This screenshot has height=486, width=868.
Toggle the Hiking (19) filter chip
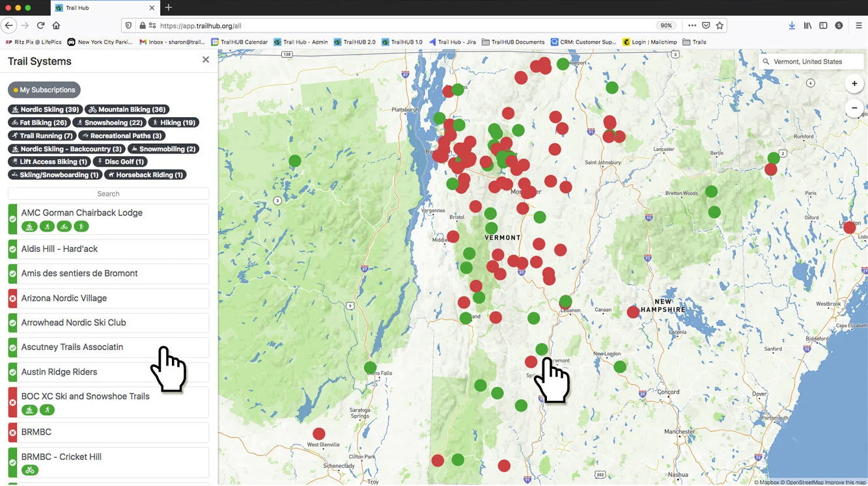pyautogui.click(x=174, y=122)
